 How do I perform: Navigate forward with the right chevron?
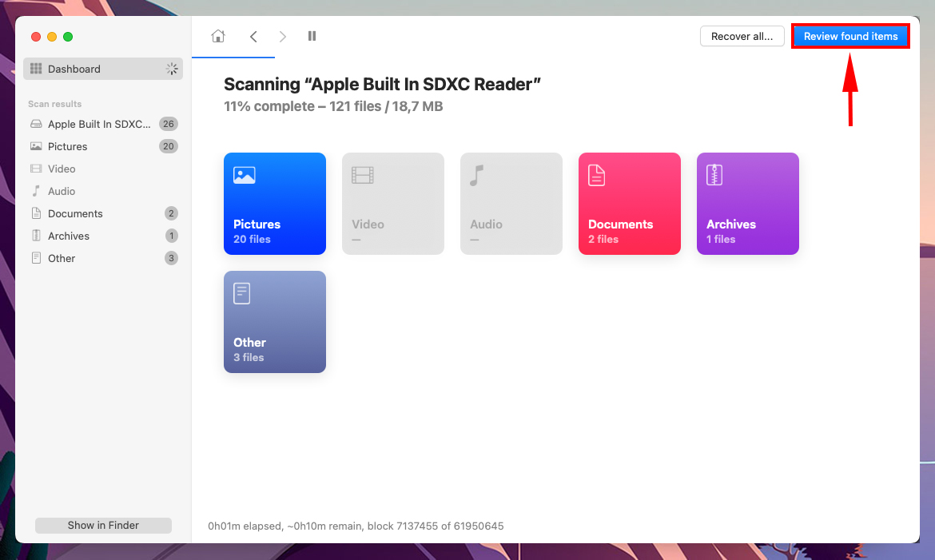[283, 37]
